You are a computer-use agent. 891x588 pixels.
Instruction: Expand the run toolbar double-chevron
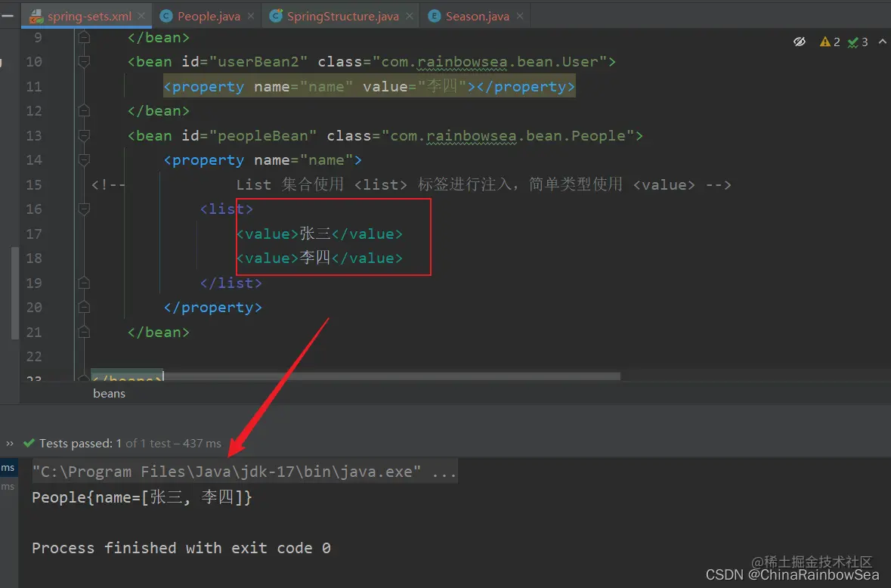10,443
